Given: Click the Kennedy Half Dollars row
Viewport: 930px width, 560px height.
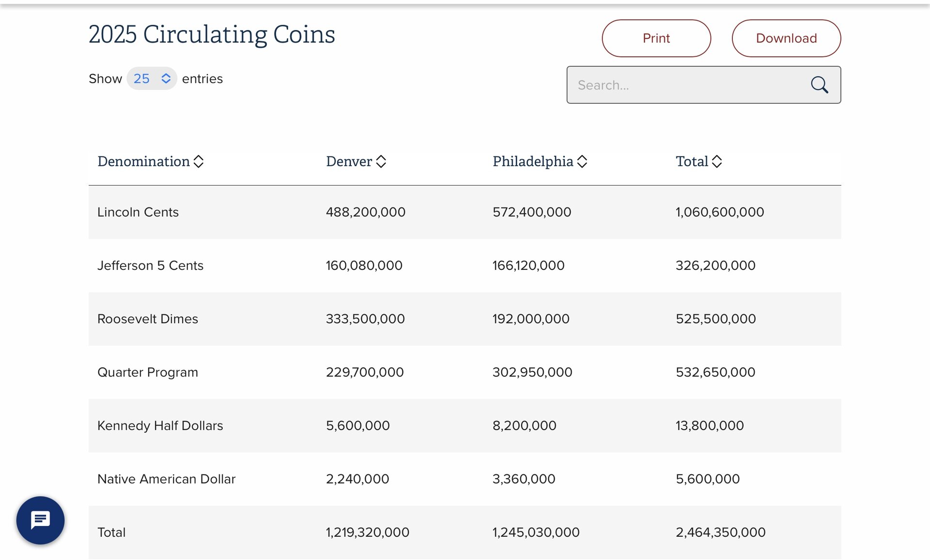Looking at the screenshot, I should 160,425.
